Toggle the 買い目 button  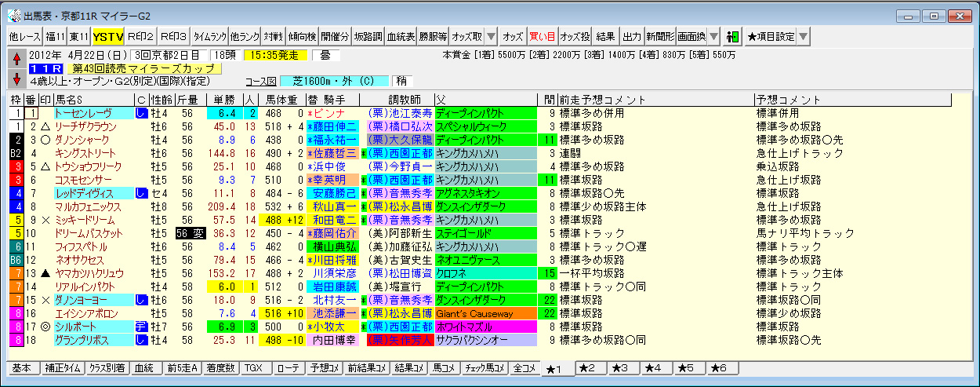point(543,36)
